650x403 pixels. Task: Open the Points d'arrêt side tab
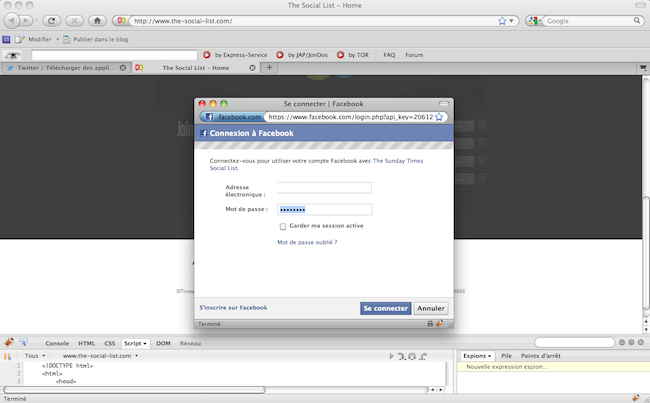pos(541,356)
